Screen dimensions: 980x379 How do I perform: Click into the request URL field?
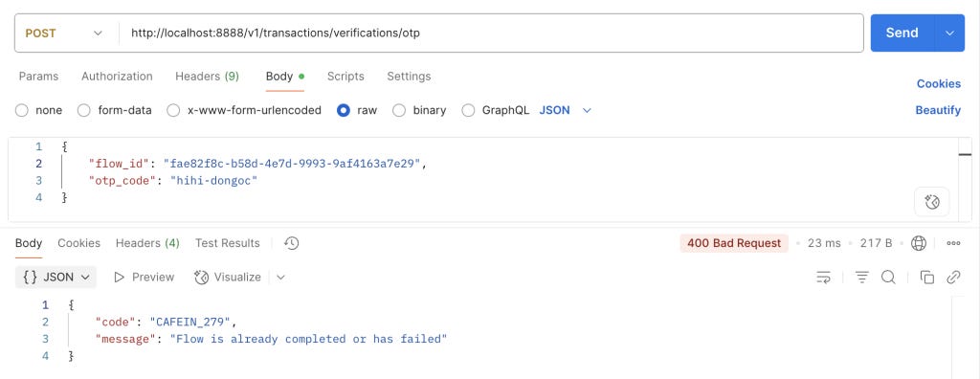491,33
